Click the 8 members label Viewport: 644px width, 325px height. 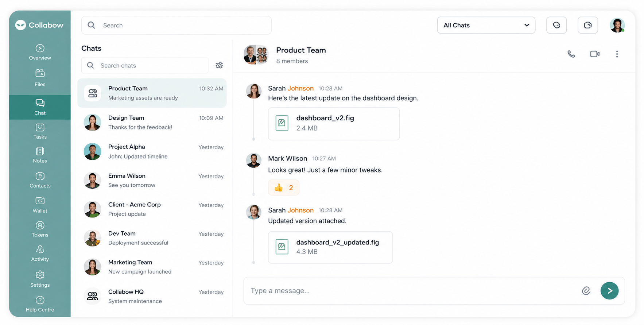(292, 61)
